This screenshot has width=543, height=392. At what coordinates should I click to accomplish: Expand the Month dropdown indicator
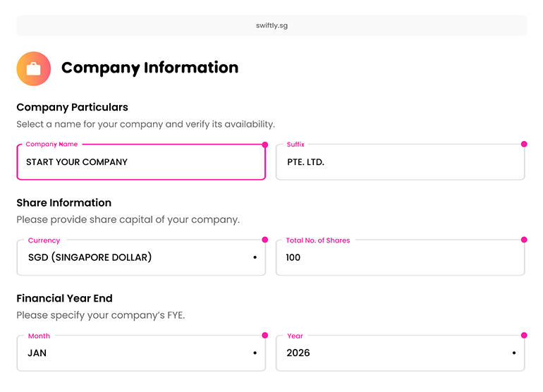[255, 353]
